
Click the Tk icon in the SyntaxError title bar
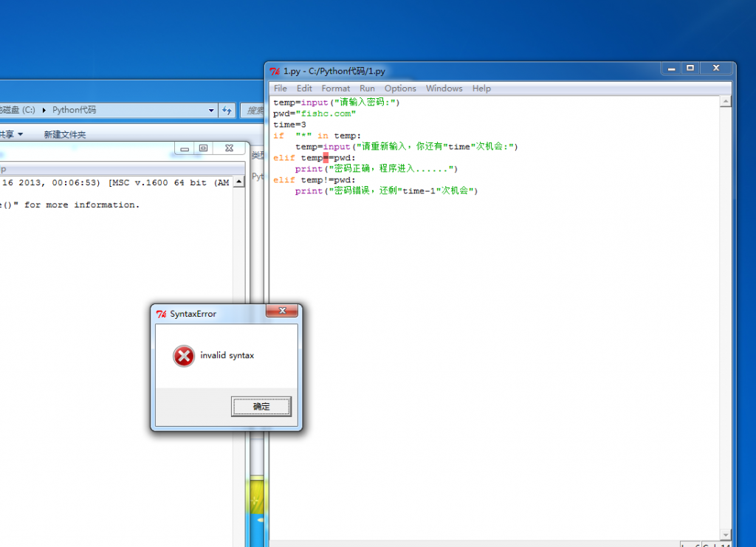tap(161, 314)
